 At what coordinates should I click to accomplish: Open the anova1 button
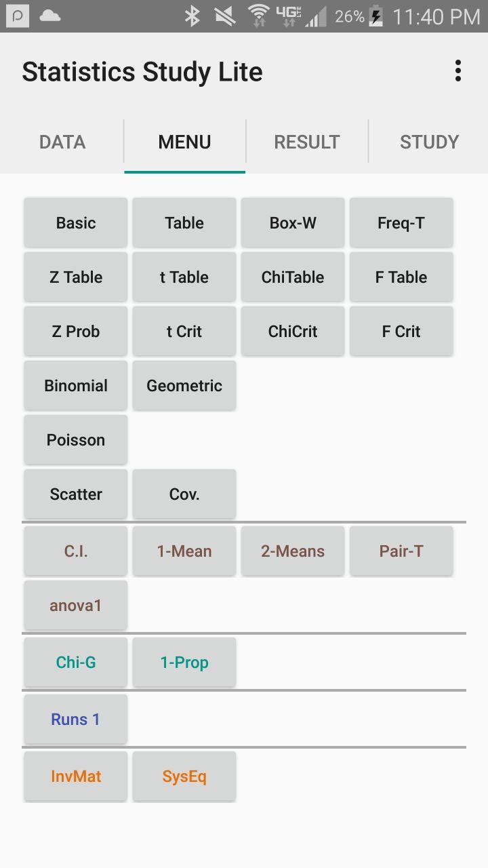tap(76, 606)
